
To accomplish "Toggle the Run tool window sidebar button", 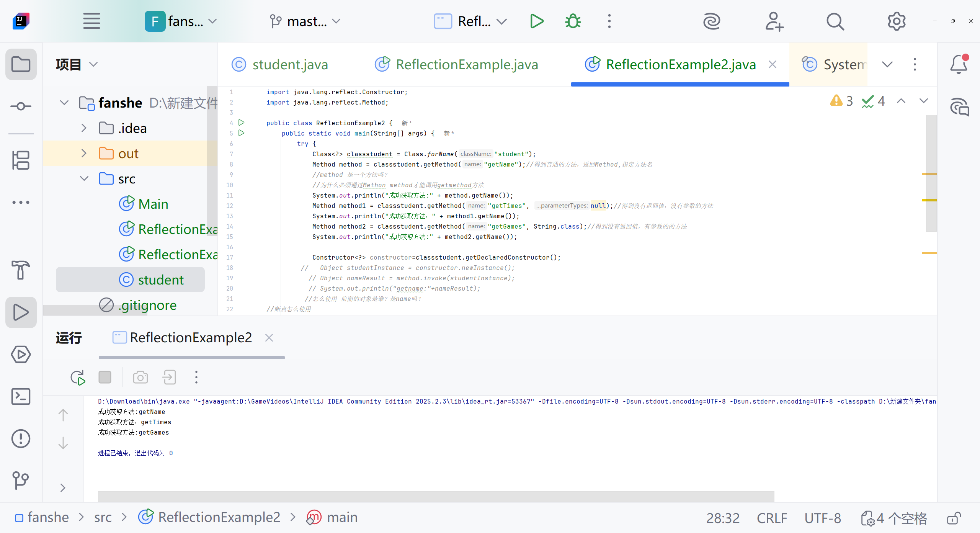I will pyautogui.click(x=21, y=312).
